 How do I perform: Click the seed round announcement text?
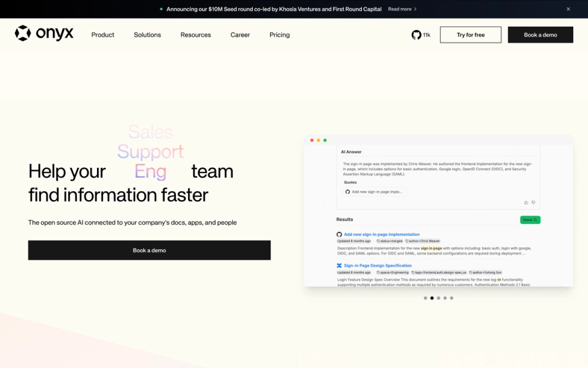274,9
